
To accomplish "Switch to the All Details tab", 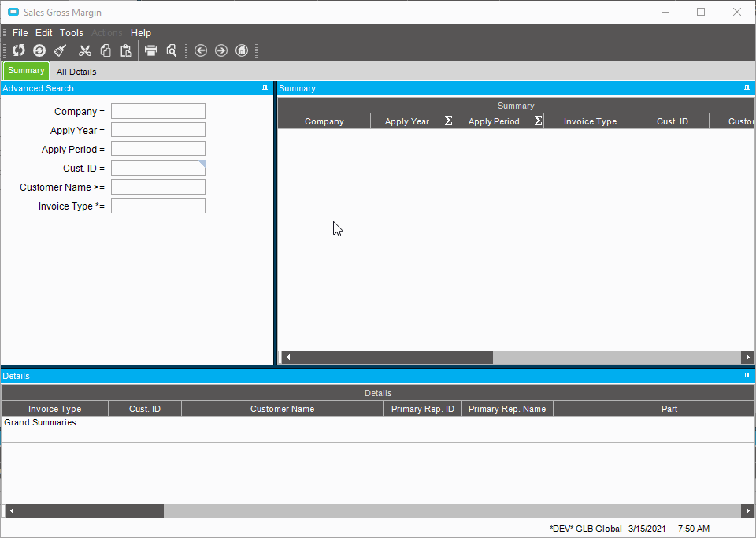I will (x=76, y=72).
